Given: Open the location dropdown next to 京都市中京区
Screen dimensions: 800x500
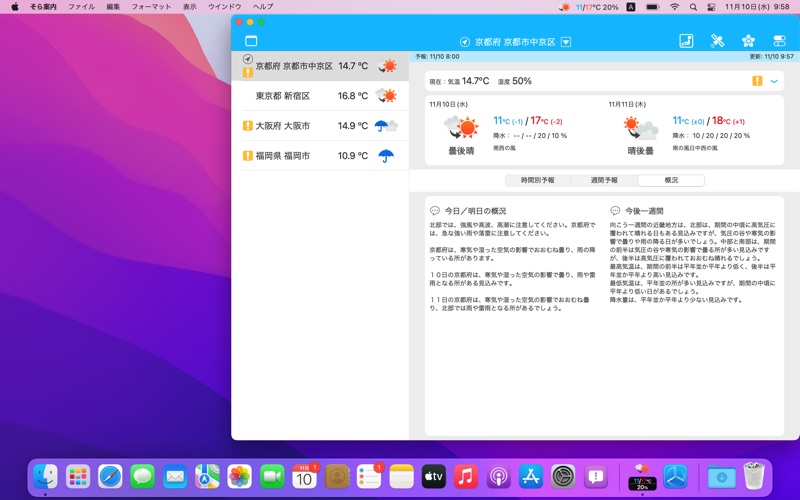Looking at the screenshot, I should point(566,42).
